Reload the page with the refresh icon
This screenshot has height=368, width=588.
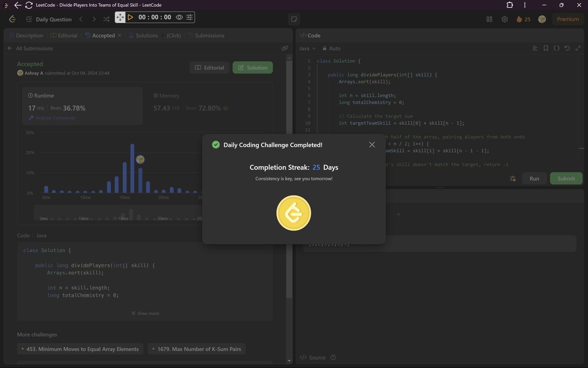29,5
